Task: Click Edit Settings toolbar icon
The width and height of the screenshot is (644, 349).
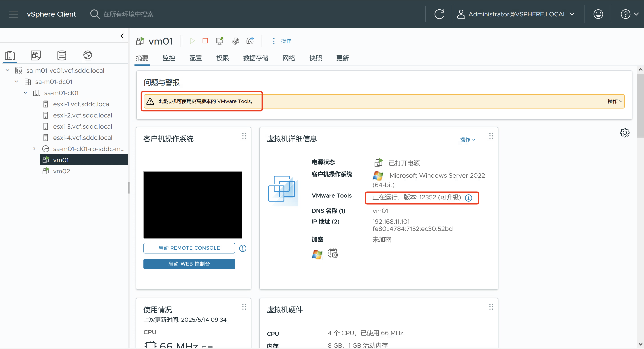Action: 235,41
